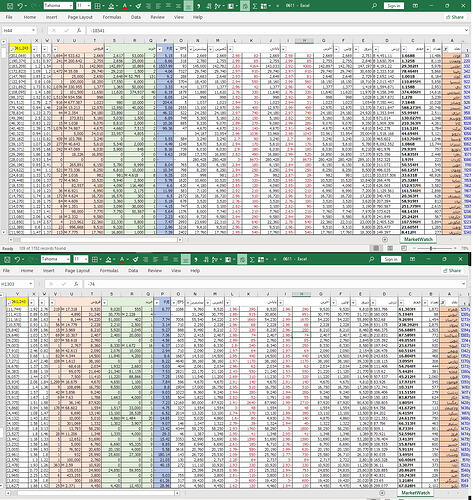Open Search magnifier in the H44 window
The width and height of the screenshot is (473, 500).
[x=374, y=6]
